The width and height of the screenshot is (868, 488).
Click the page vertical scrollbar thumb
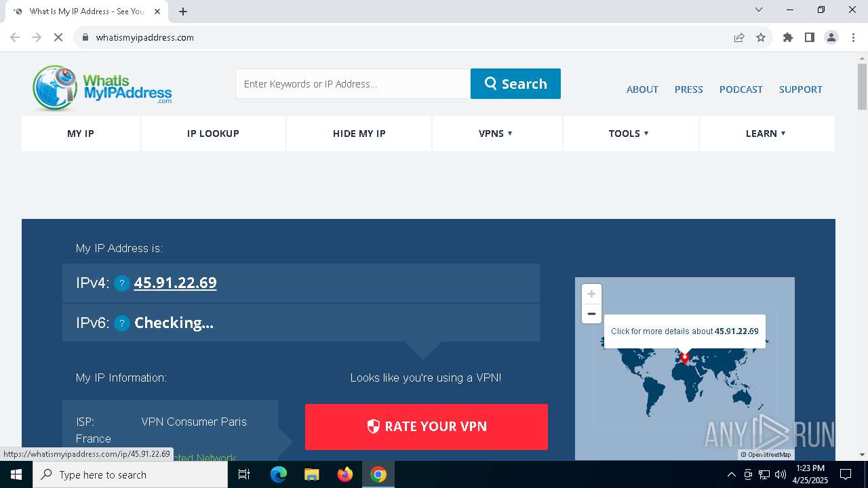pos(862,86)
